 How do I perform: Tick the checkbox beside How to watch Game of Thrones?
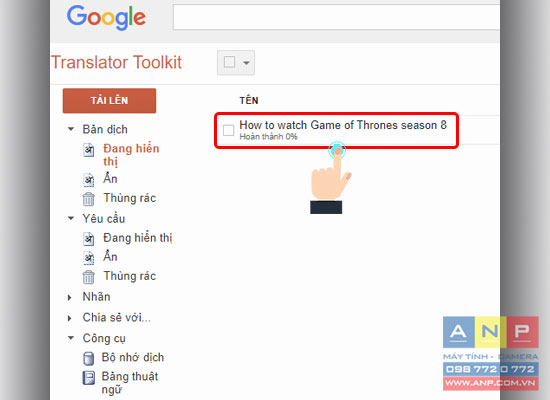pos(228,130)
